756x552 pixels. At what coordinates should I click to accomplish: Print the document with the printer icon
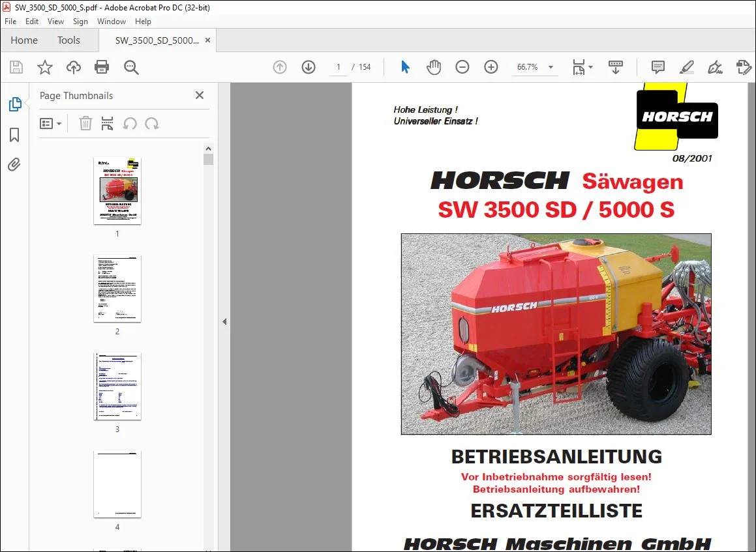pos(102,67)
